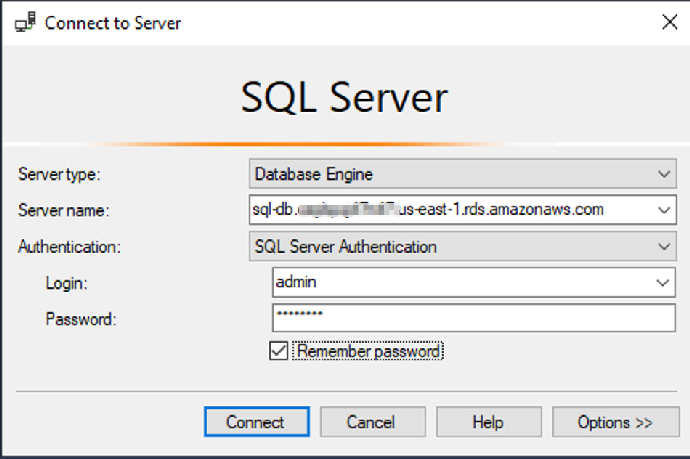The image size is (690, 459).
Task: Click the Connect to Server title bar icon
Action: pos(25,22)
